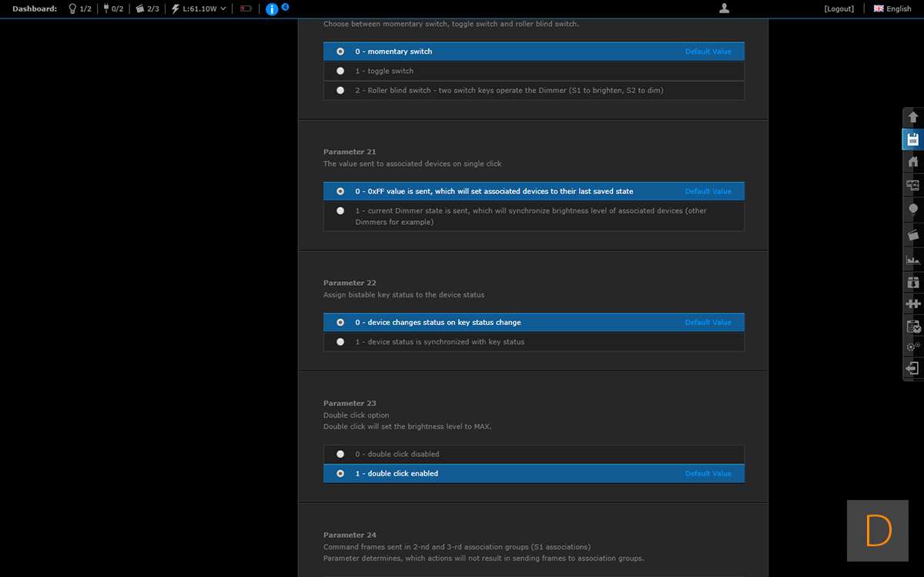Open the energy chart icon in sidebar
This screenshot has width=924, height=577.
(913, 260)
